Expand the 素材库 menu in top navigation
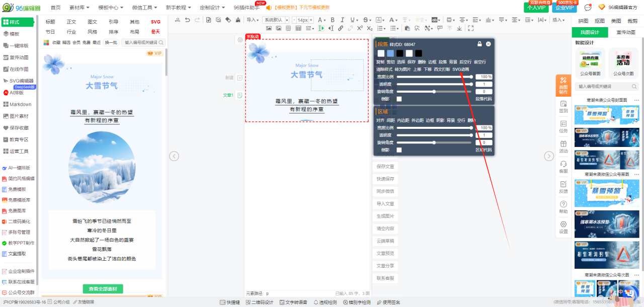The image size is (644, 307). pos(79,8)
